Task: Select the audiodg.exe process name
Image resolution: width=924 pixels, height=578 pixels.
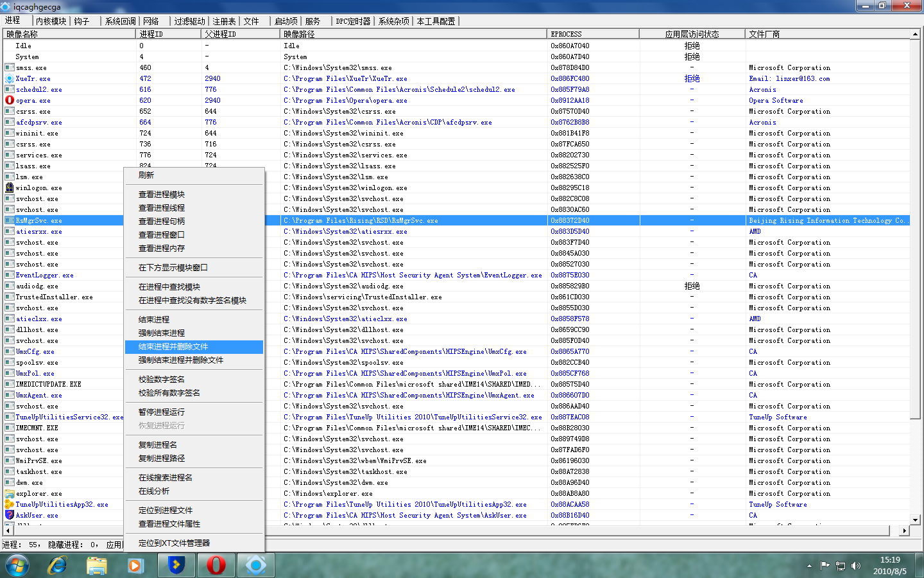Action: point(37,286)
